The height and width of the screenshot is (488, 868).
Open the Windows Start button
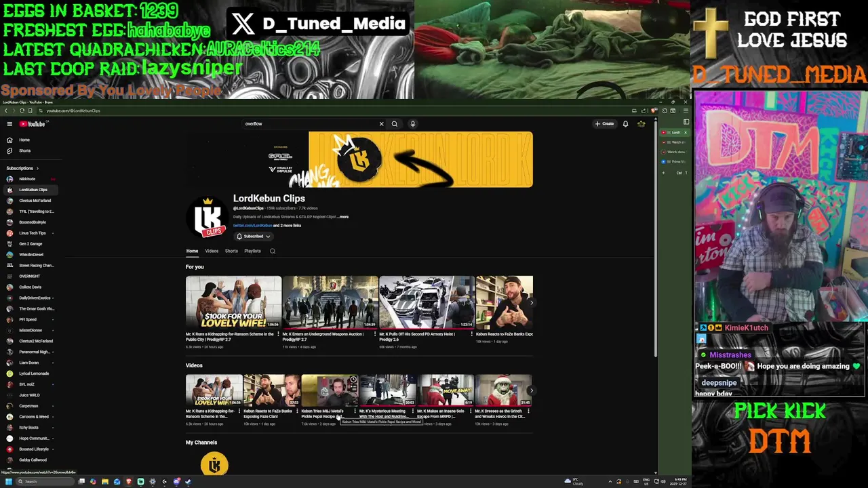point(9,482)
